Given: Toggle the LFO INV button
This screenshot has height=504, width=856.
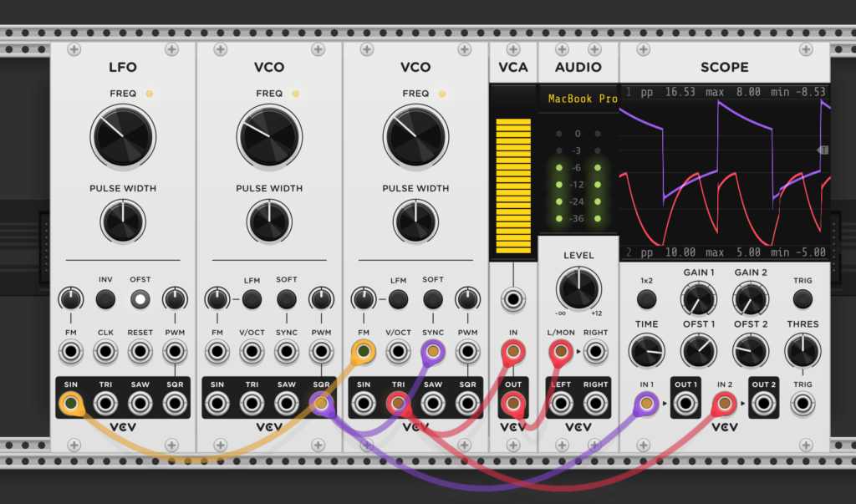Looking at the screenshot, I should pos(105,299).
